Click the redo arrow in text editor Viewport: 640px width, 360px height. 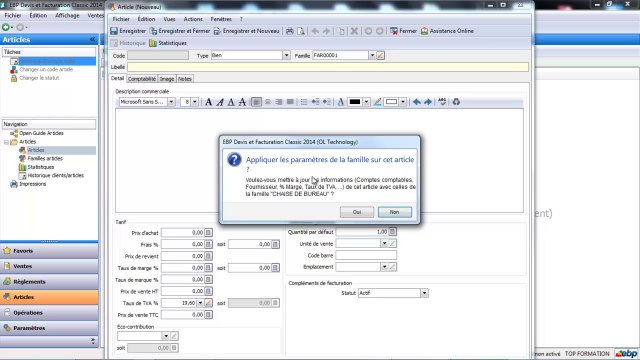[x=428, y=102]
